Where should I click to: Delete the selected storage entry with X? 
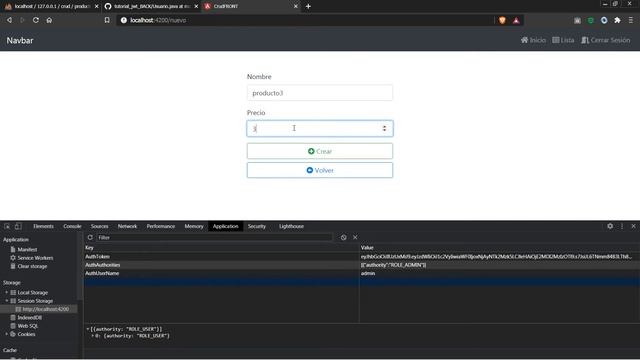tap(355, 237)
